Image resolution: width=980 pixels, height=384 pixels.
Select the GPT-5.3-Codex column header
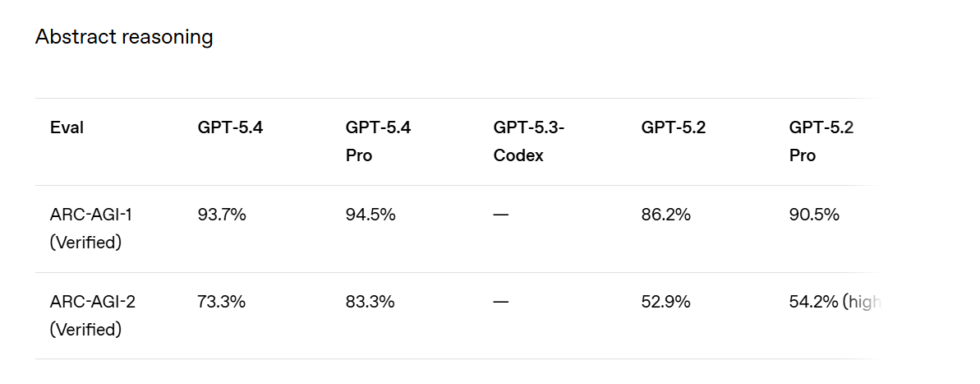tap(528, 141)
